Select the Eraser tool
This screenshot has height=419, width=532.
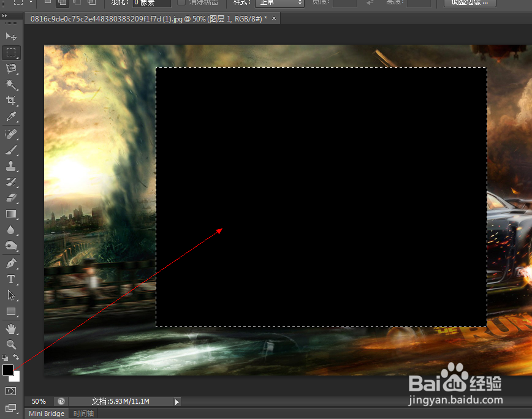(x=11, y=198)
